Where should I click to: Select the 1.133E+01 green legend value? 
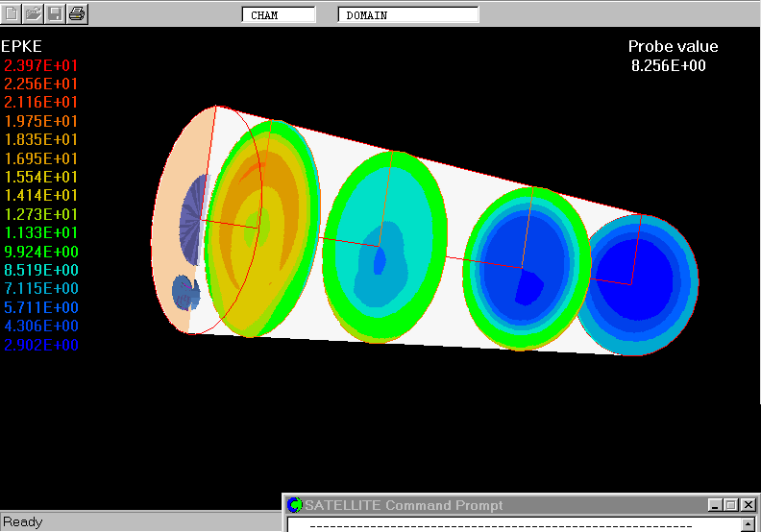point(41,233)
